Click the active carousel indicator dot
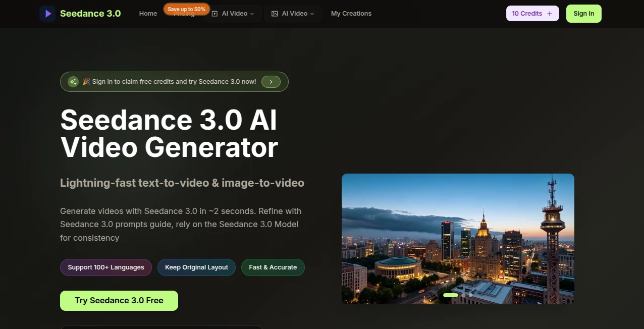 450,295
